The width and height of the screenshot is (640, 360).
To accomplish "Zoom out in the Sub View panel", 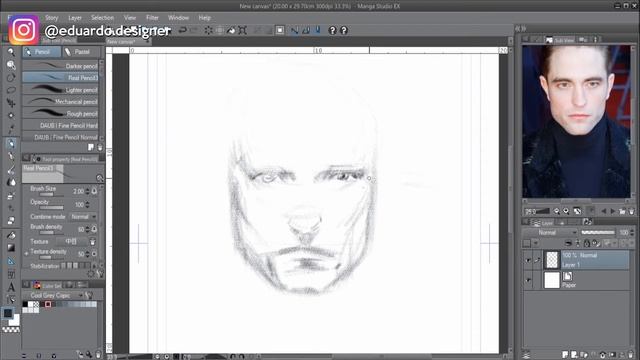I will click(556, 211).
